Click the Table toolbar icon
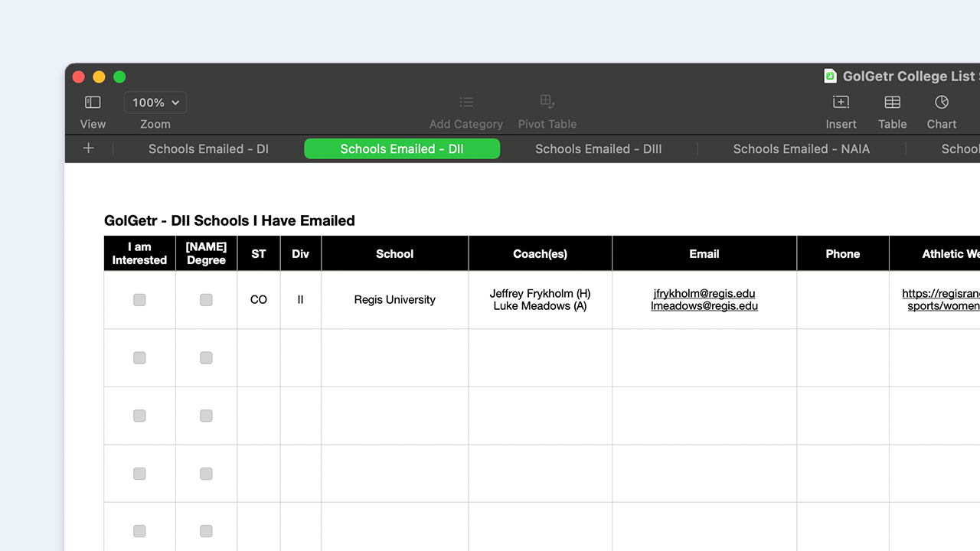980x551 pixels. 893,102
